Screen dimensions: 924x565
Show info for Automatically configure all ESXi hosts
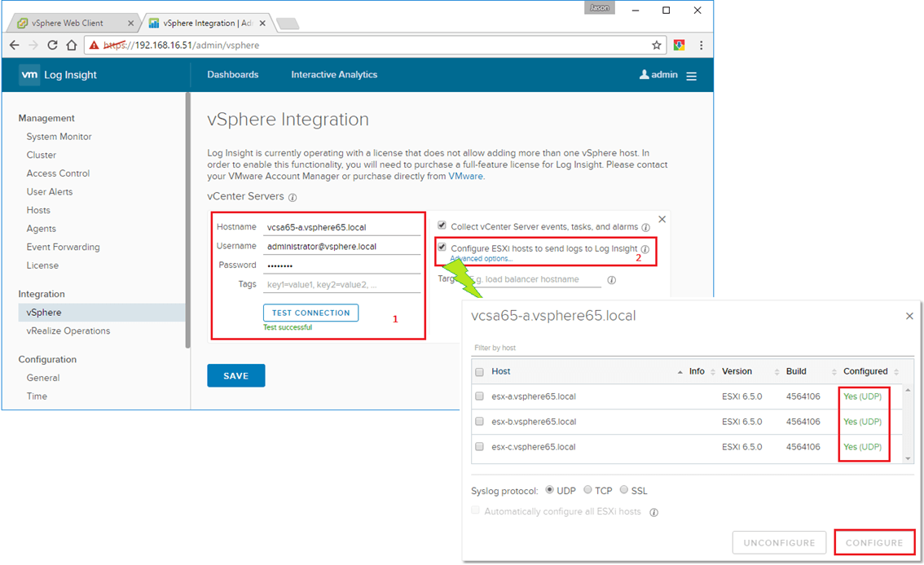coord(654,513)
